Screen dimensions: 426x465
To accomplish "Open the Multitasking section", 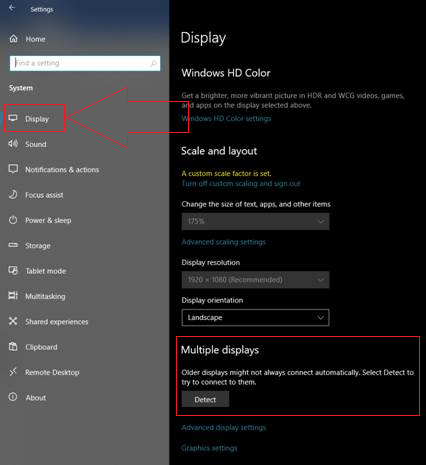I will click(x=45, y=296).
